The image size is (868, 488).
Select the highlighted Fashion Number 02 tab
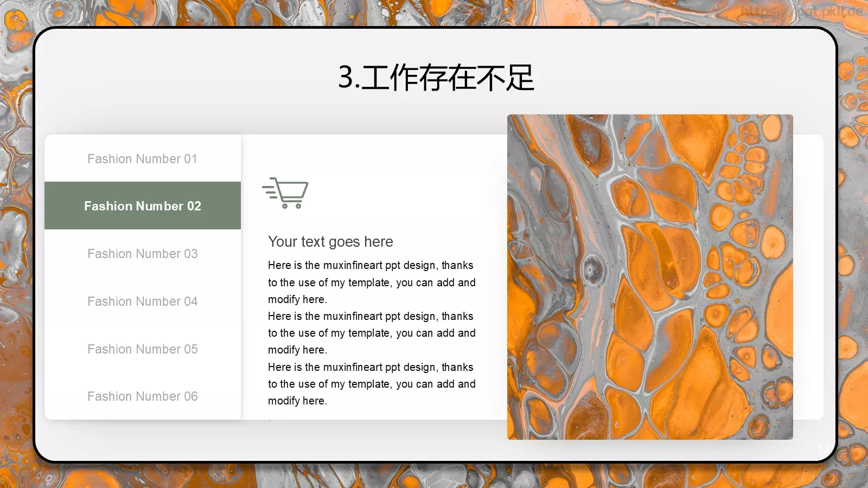tap(143, 206)
